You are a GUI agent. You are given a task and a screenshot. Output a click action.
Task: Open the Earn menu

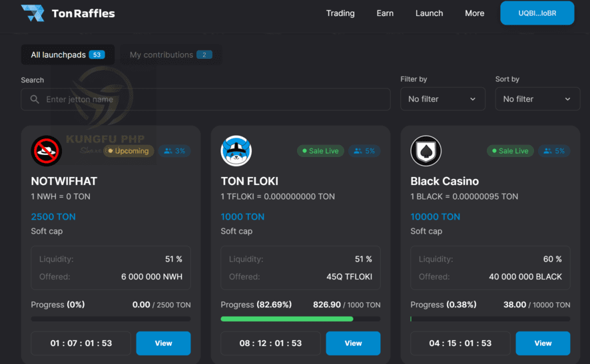[x=385, y=13]
